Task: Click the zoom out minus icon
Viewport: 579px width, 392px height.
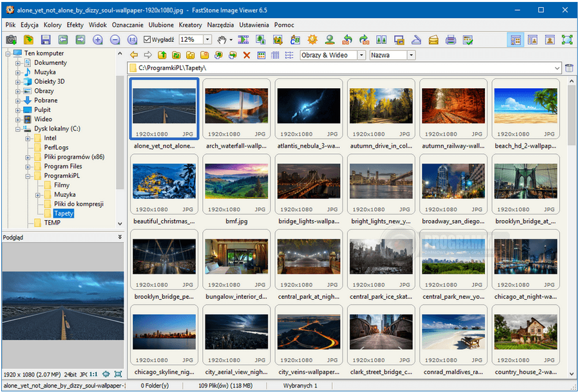Action: 115,39
